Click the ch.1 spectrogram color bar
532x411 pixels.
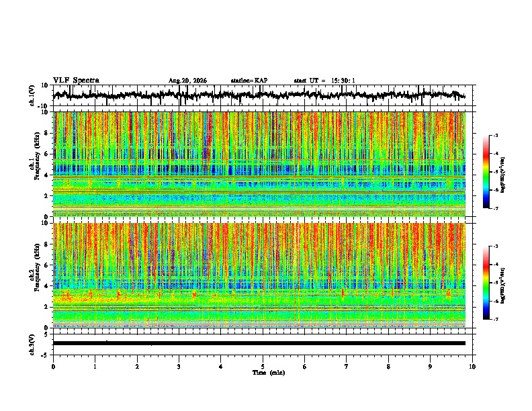[486, 172]
